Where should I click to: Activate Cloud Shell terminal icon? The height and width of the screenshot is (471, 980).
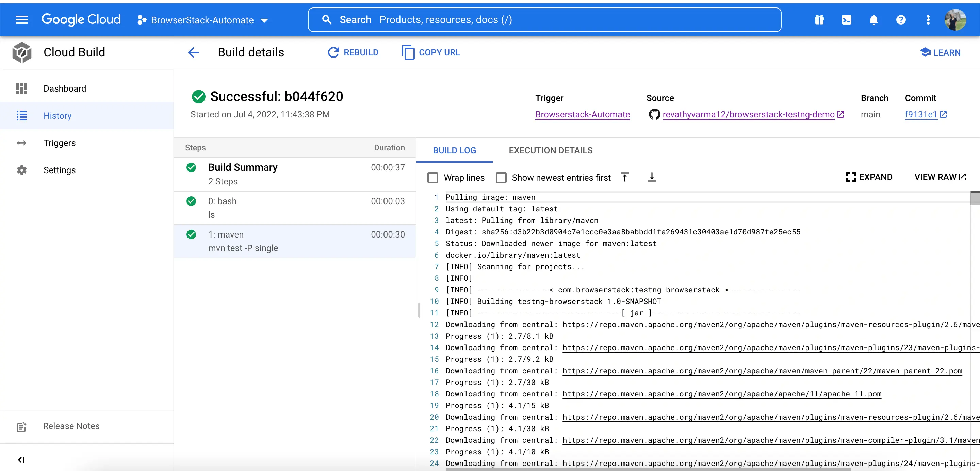click(846, 20)
